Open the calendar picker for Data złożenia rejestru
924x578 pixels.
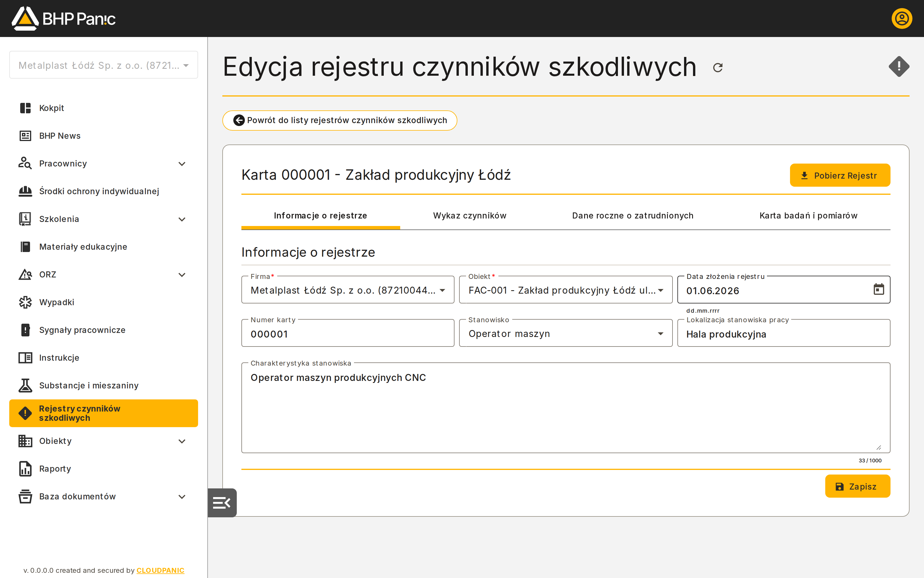point(879,289)
